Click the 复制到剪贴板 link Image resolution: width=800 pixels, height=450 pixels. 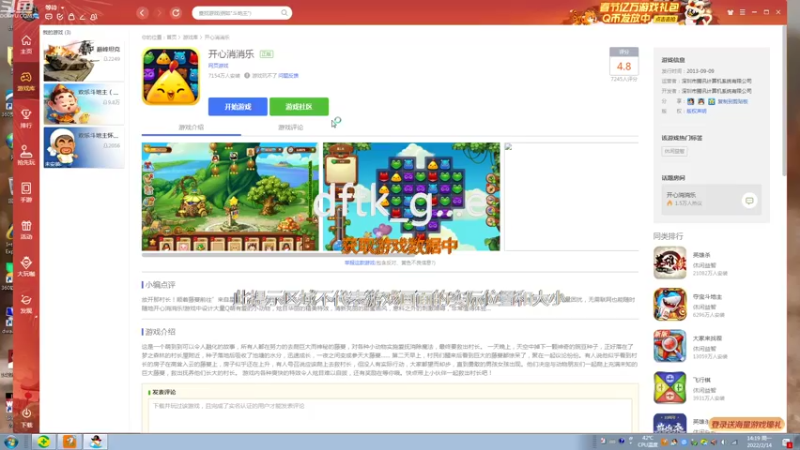[x=733, y=102]
